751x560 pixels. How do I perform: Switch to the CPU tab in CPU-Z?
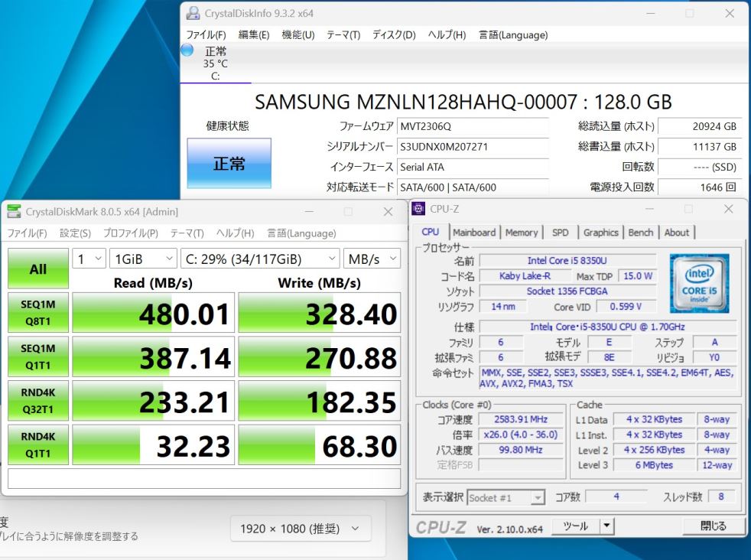430,232
